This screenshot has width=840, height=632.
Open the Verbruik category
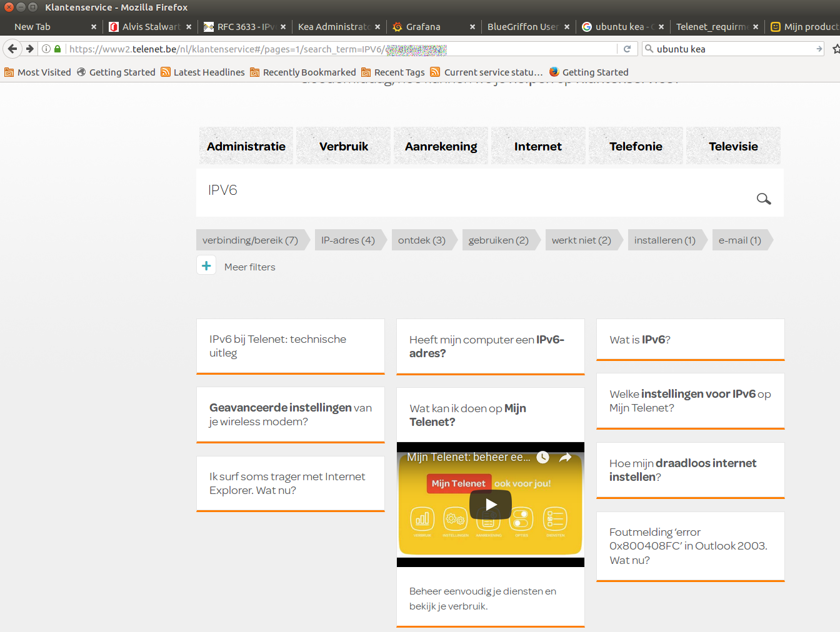[344, 146]
